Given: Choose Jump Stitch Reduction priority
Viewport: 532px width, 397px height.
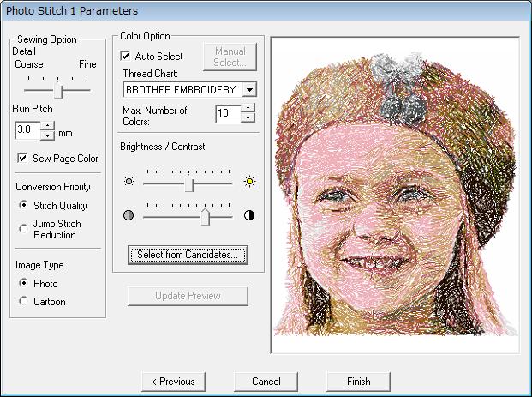Looking at the screenshot, I should [23, 229].
